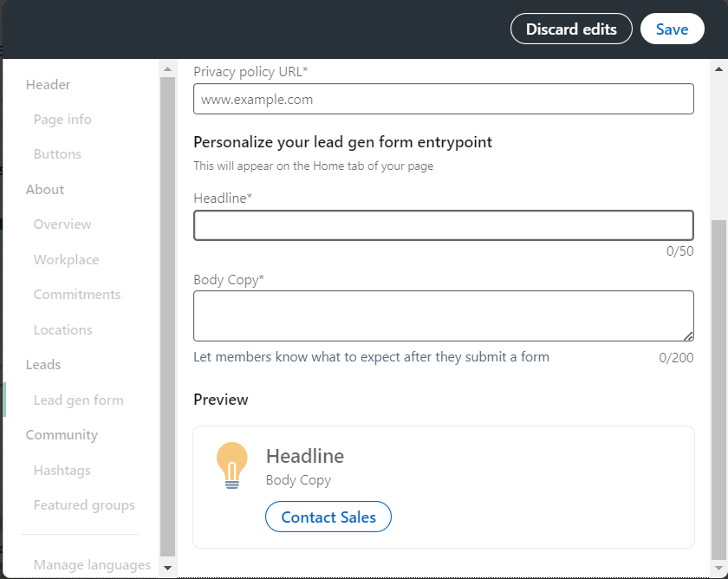Viewport: 728px width, 579px height.
Task: Click the Leads section heading
Action: [x=42, y=365]
